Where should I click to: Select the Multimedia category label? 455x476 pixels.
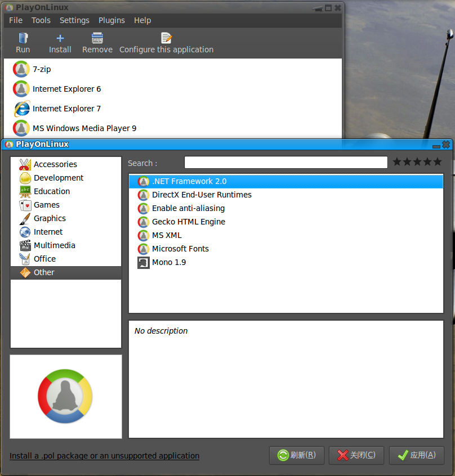[55, 245]
